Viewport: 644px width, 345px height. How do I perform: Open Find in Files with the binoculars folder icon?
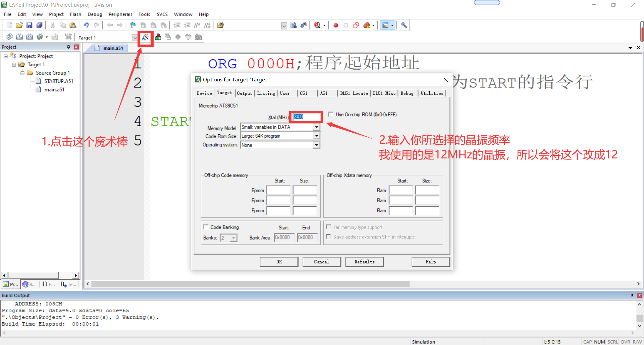coord(220,25)
